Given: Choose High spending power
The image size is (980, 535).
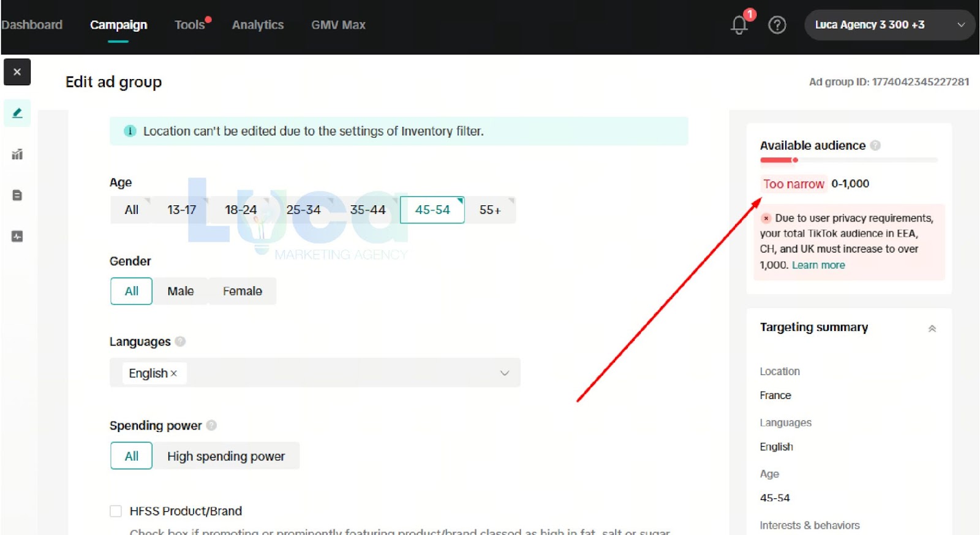Looking at the screenshot, I should pyautogui.click(x=226, y=456).
